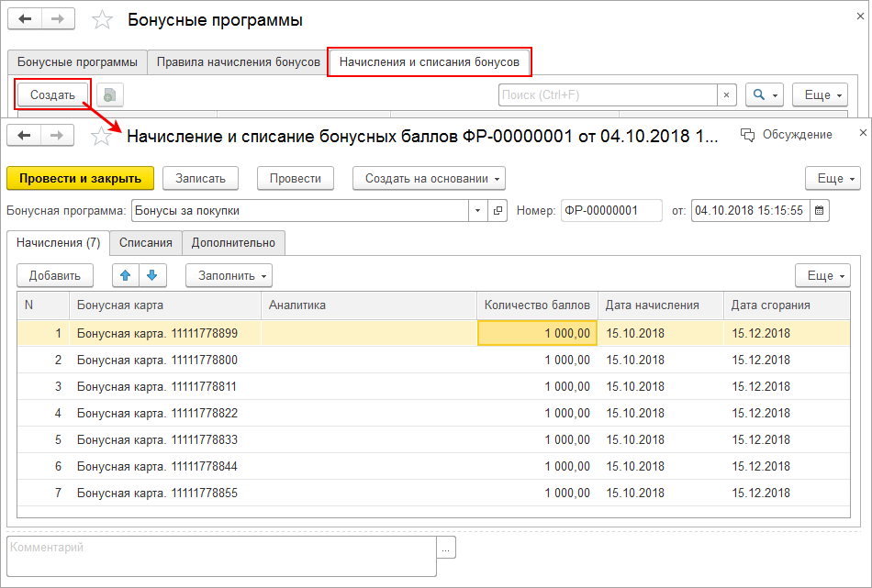
Task: Click the Номер field ФР-00000001
Action: (x=611, y=211)
